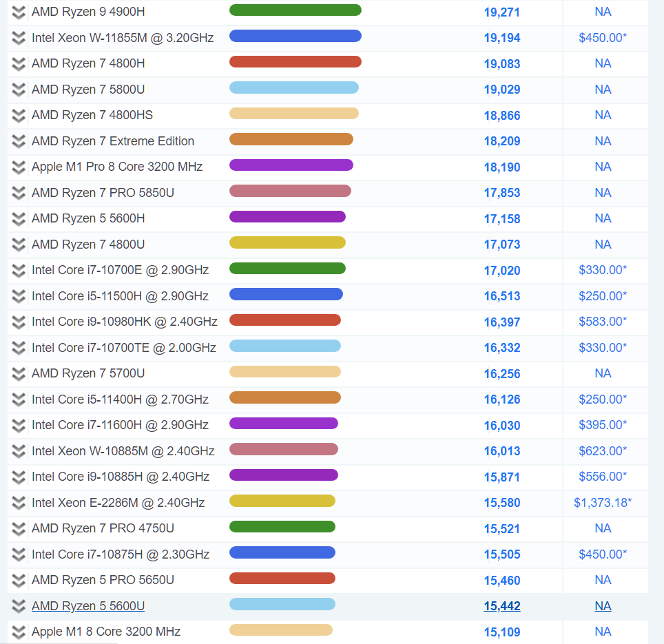The width and height of the screenshot is (664, 644).
Task: Click the score 19,194
Action: (502, 38)
